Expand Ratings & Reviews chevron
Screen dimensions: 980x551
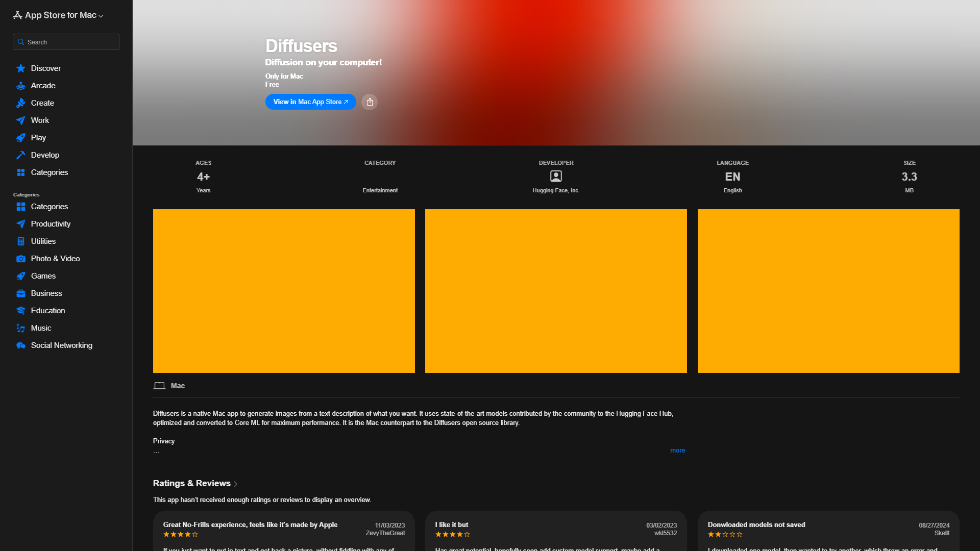[235, 484]
